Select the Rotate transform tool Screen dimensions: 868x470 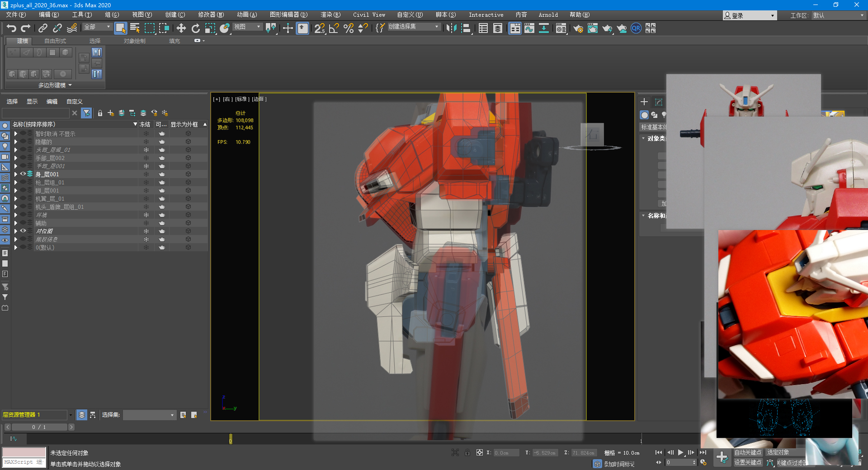pos(195,28)
